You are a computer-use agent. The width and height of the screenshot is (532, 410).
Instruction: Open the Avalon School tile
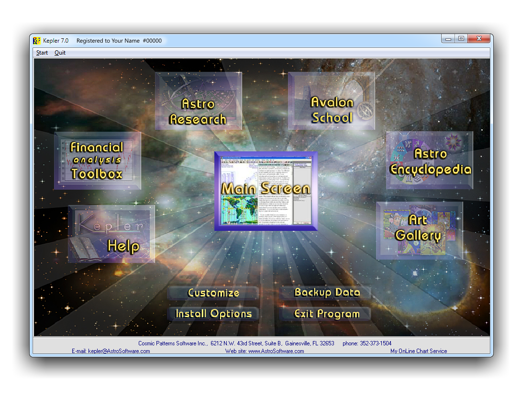point(332,101)
